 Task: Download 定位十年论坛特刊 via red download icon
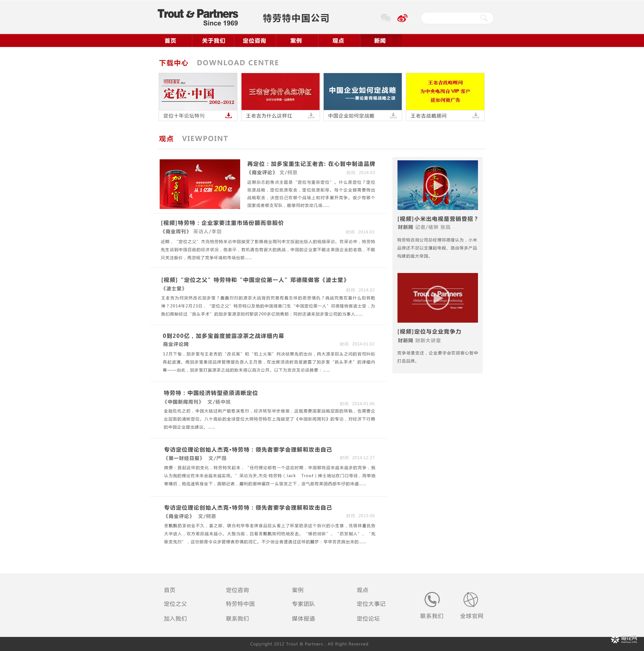click(228, 115)
